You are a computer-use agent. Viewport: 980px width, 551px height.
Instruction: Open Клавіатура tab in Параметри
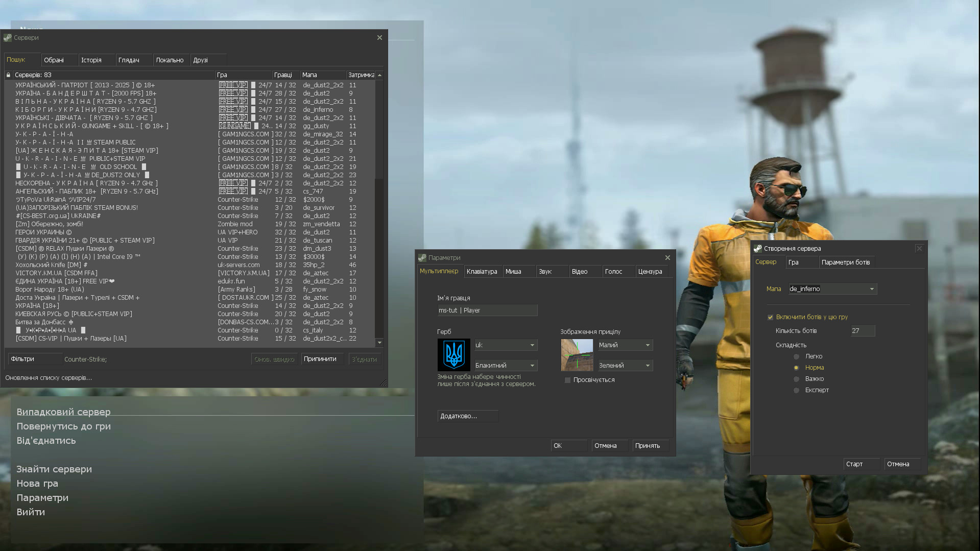coord(483,272)
